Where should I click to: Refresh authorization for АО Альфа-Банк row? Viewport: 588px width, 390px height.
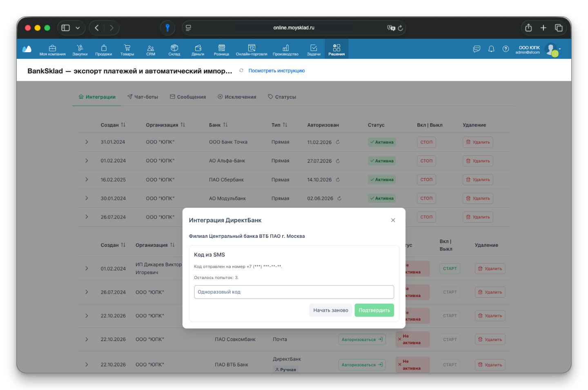pos(338,161)
